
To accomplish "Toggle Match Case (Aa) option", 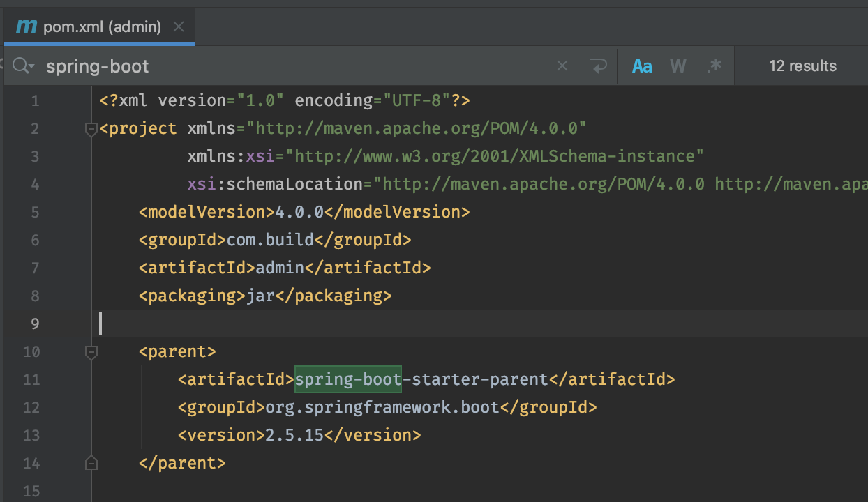I will [x=642, y=66].
